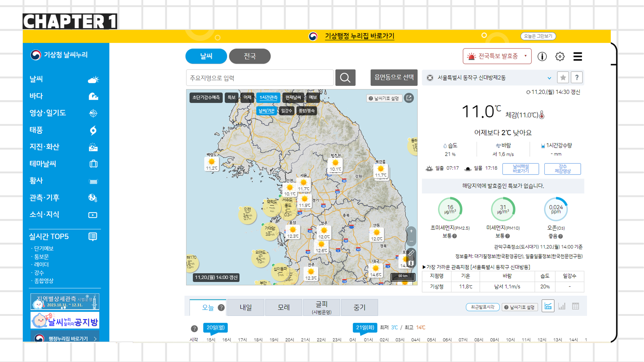The image size is (644, 362).
Task: Click the favorite star button
Action: click(563, 77)
